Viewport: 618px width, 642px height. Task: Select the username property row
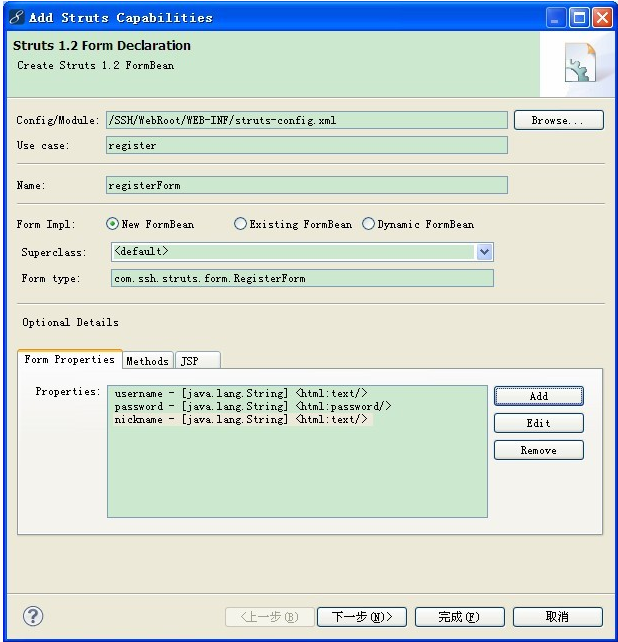pyautogui.click(x=241, y=393)
